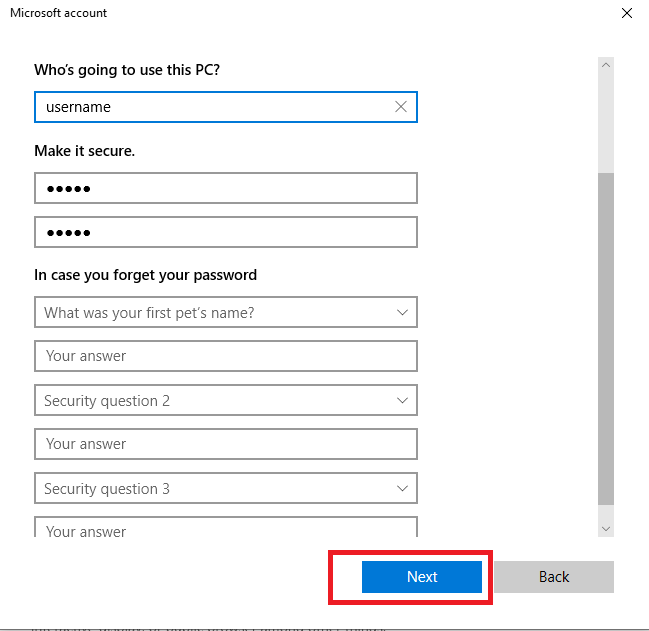Expand the Security question 2 dropdown

click(x=215, y=401)
